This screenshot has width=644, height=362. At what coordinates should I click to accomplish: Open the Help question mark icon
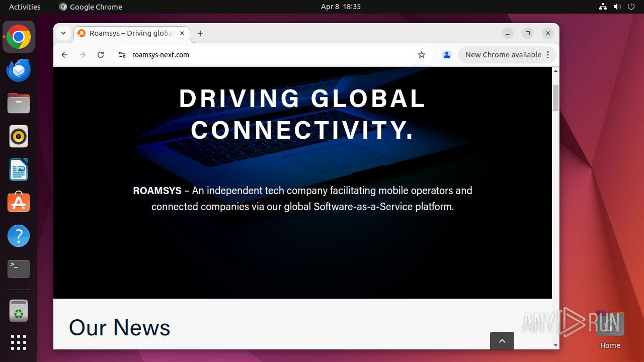coord(19,236)
